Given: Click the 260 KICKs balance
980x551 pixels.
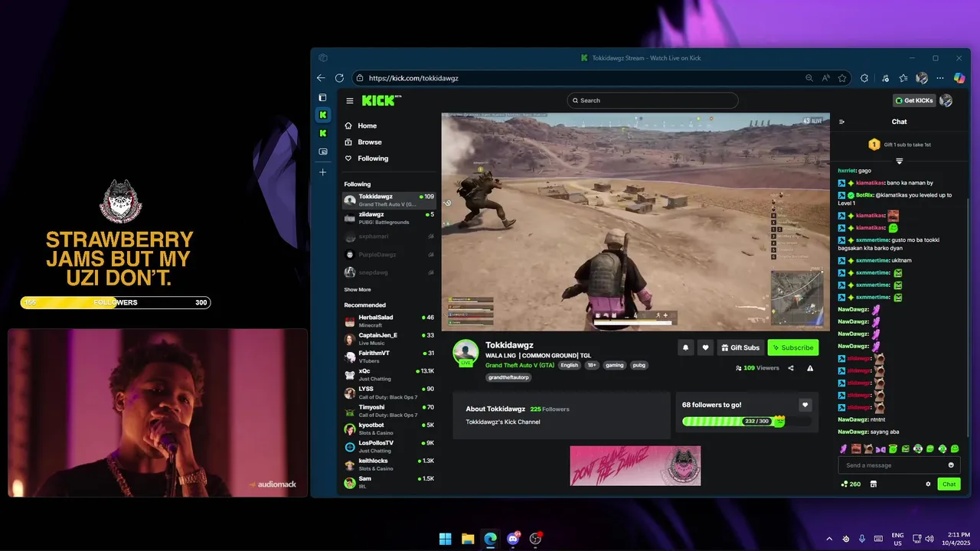Looking at the screenshot, I should (851, 484).
